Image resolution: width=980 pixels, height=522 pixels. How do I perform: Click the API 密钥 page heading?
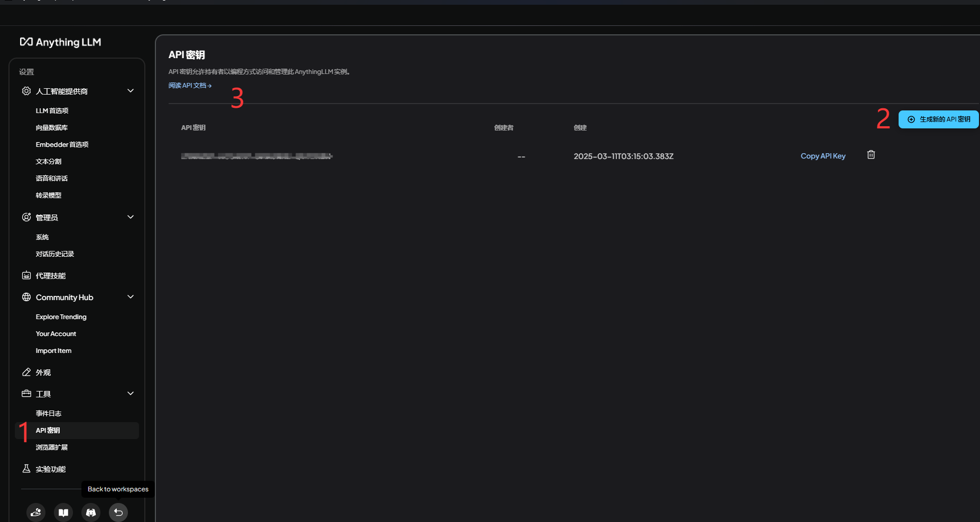pyautogui.click(x=187, y=55)
